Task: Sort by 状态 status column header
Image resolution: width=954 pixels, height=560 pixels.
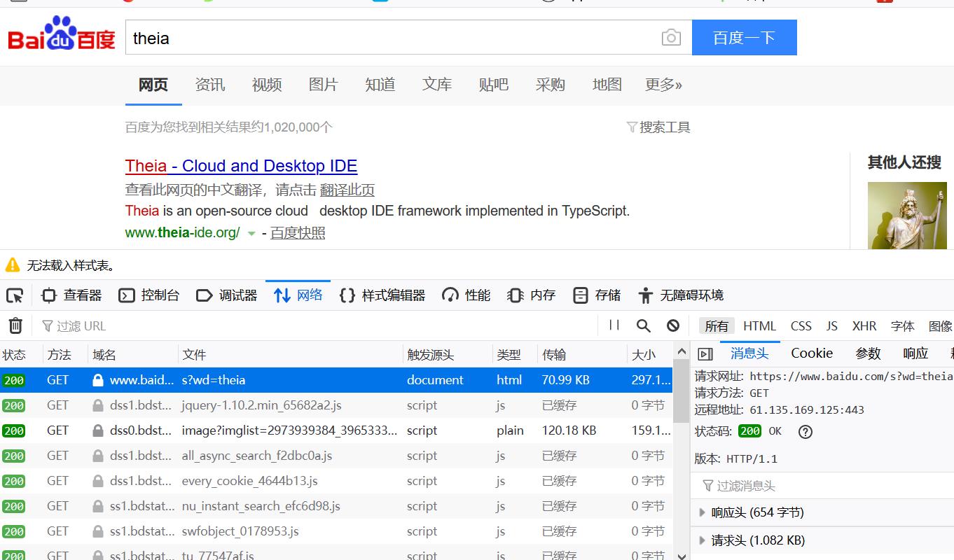Action: click(21, 355)
